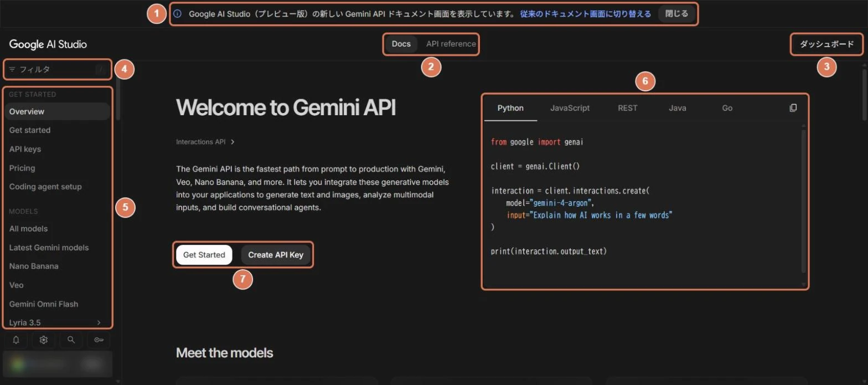Select the REST code tab

pyautogui.click(x=628, y=108)
